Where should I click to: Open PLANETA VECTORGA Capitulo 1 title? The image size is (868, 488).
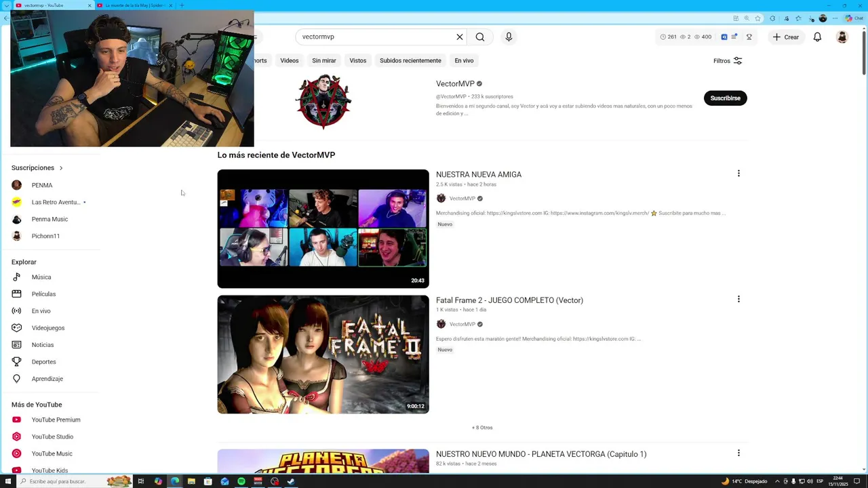[541, 454]
